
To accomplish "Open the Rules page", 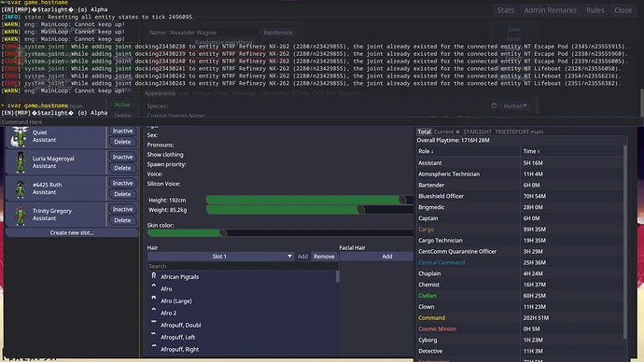I will coord(595,10).
